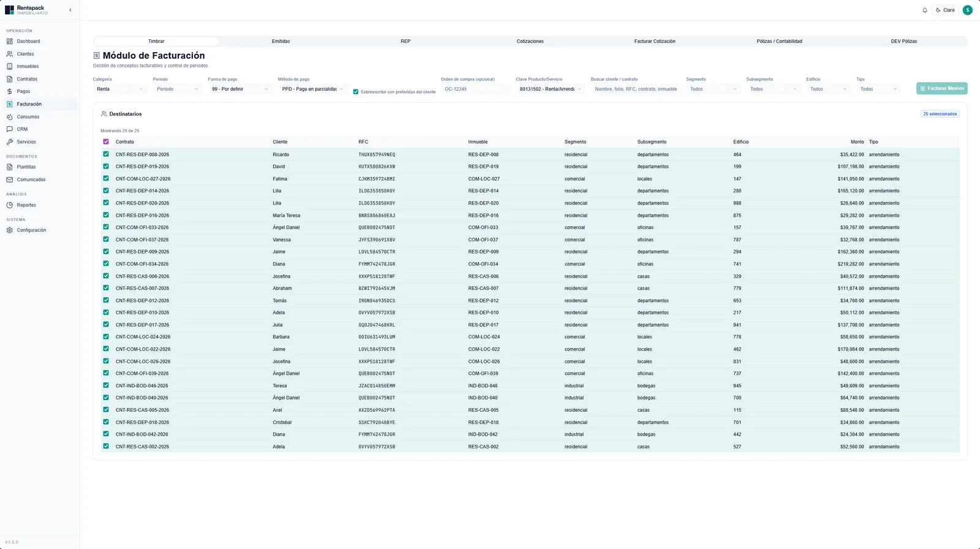This screenshot has height=549, width=980.
Task: Click the Contrato column header
Action: click(x=125, y=142)
